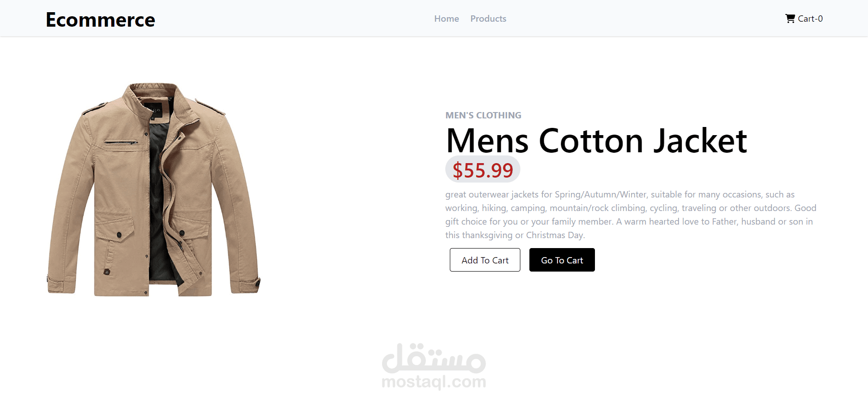Image resolution: width=868 pixels, height=399 pixels.
Task: Click the shopping cart icon
Action: click(x=790, y=19)
